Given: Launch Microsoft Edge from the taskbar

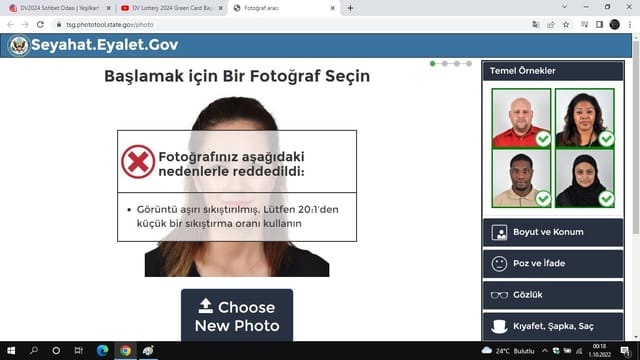Looking at the screenshot, I should (x=102, y=351).
